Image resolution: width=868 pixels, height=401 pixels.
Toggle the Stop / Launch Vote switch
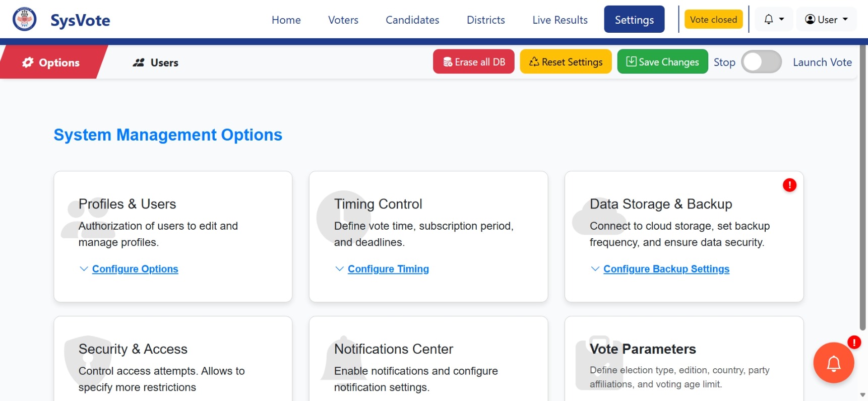[x=761, y=62]
